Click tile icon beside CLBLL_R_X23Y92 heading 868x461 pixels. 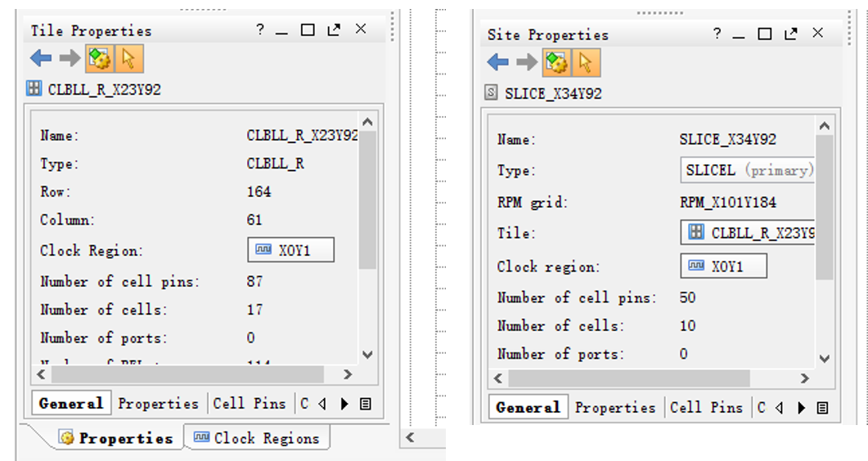click(x=34, y=88)
